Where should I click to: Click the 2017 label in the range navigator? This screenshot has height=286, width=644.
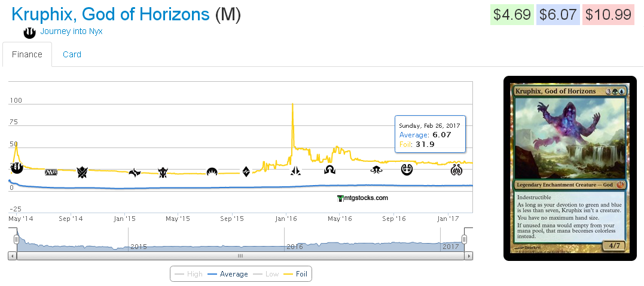tap(450, 247)
